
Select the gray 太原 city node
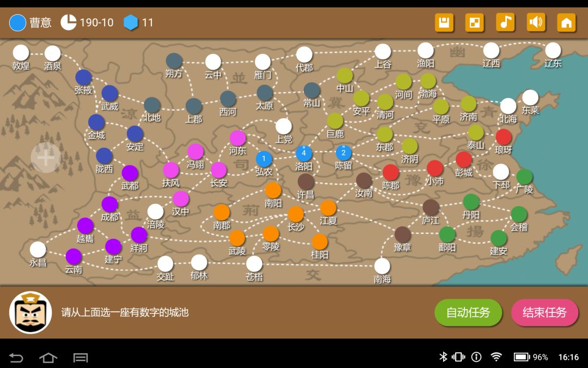tap(265, 93)
